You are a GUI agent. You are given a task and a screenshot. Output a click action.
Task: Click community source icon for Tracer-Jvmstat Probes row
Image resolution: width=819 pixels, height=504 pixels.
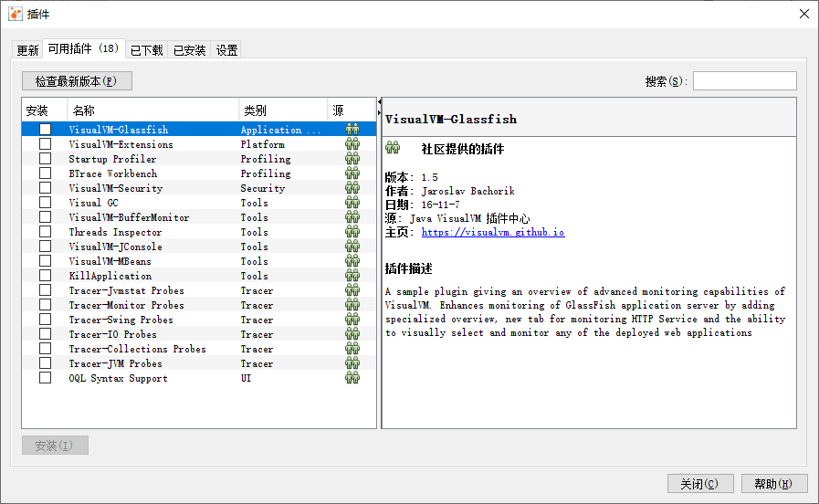click(352, 289)
